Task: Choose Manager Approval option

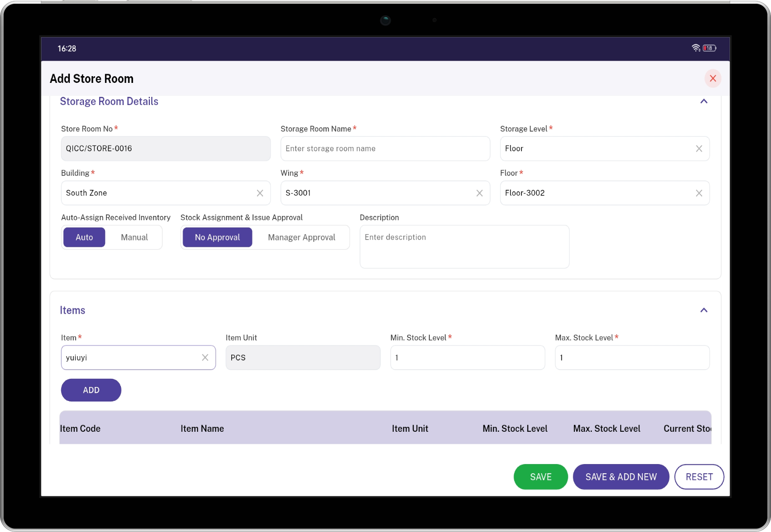Action: (302, 238)
